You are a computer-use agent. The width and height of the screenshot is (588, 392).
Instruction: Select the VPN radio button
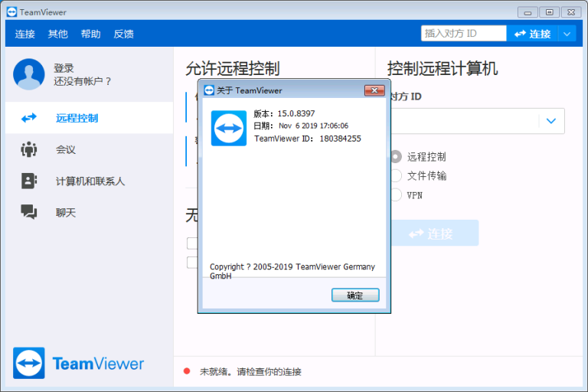(396, 195)
